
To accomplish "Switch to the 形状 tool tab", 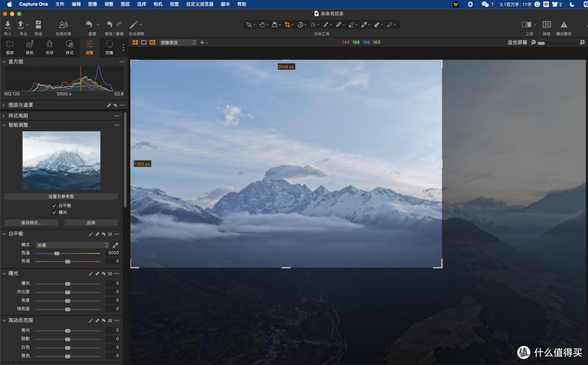I will (x=50, y=47).
